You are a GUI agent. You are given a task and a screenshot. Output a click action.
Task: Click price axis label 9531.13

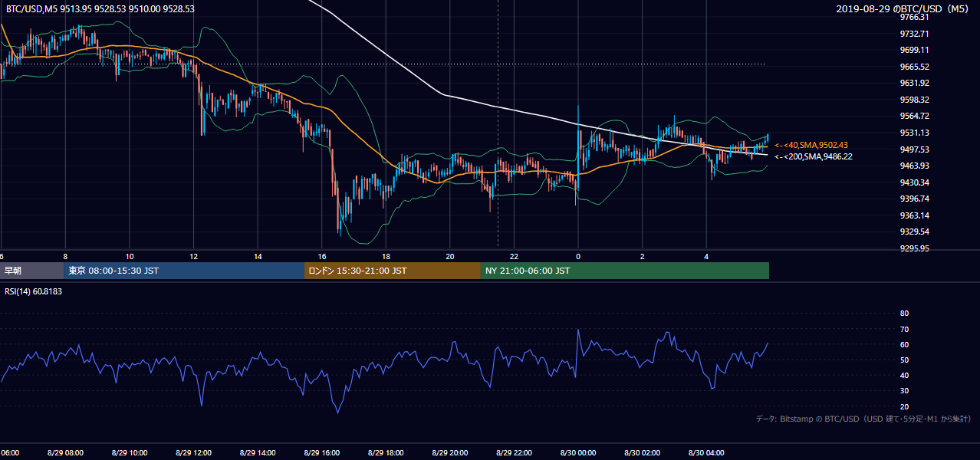pos(914,133)
